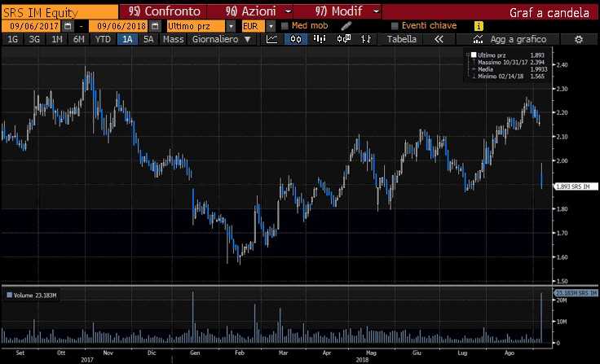
Task: Click the 2.40 price axis label
Action: (562, 65)
